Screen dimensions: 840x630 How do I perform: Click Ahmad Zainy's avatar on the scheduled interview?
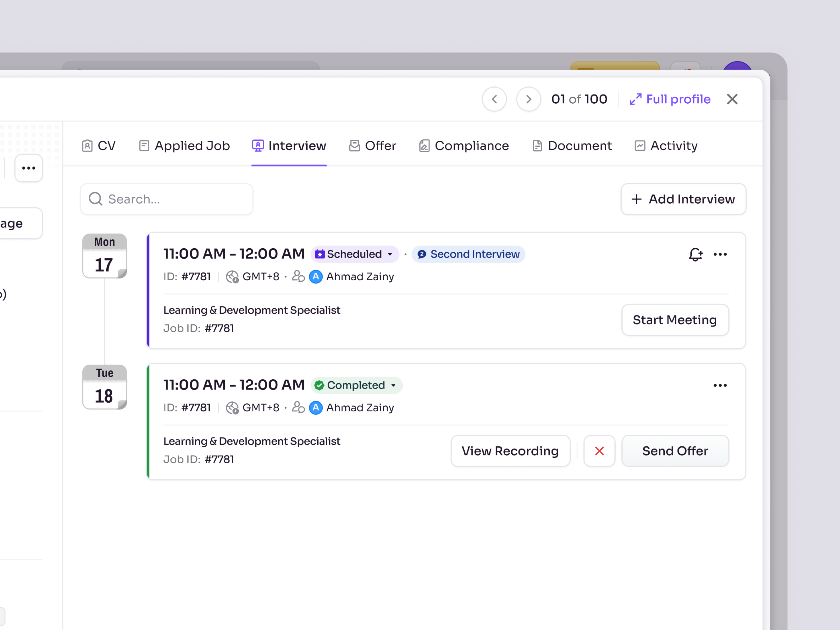pos(316,276)
